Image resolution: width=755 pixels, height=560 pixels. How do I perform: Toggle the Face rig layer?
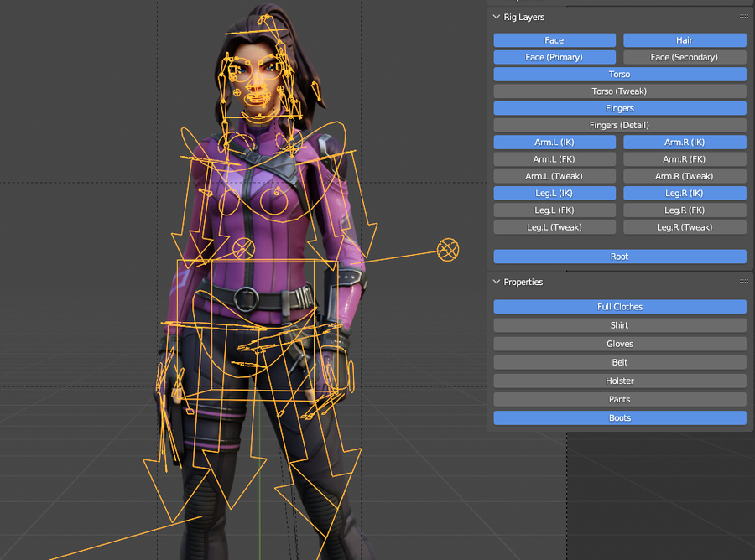[555, 40]
